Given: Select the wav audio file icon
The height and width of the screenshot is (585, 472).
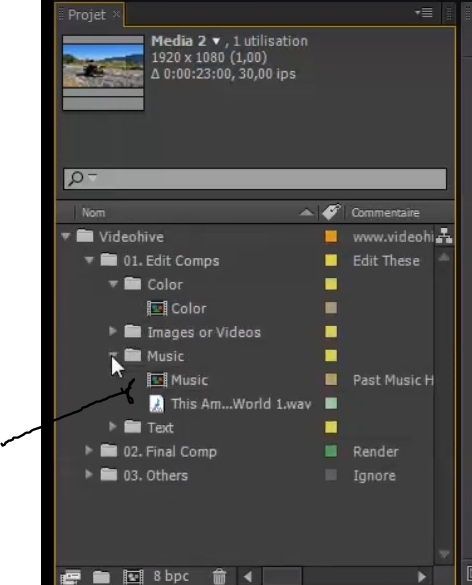Looking at the screenshot, I should 157,404.
